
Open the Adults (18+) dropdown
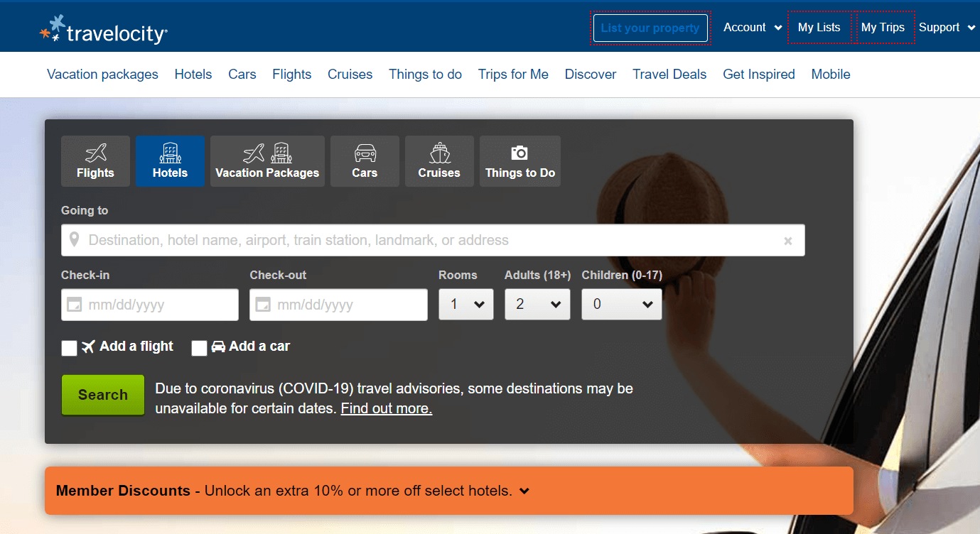[x=537, y=304]
